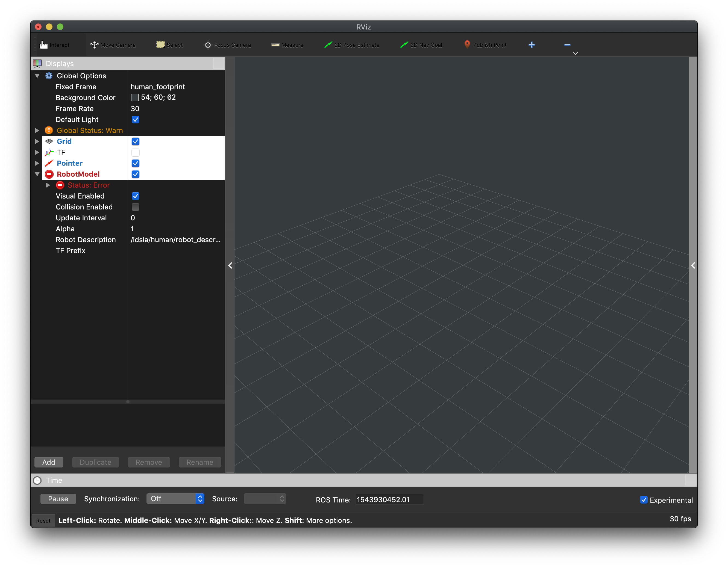The width and height of the screenshot is (728, 568).
Task: Select the Pointer display entry
Action: (70, 163)
